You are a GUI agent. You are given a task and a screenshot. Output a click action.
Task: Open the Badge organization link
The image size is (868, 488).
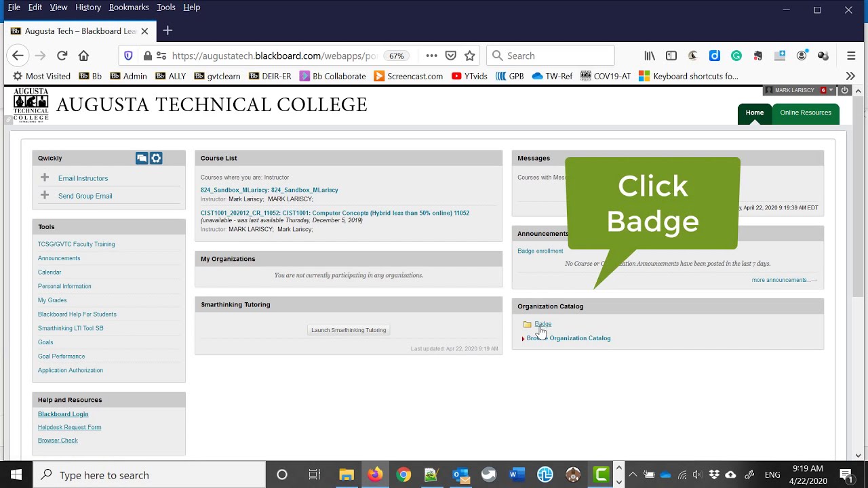click(x=542, y=324)
